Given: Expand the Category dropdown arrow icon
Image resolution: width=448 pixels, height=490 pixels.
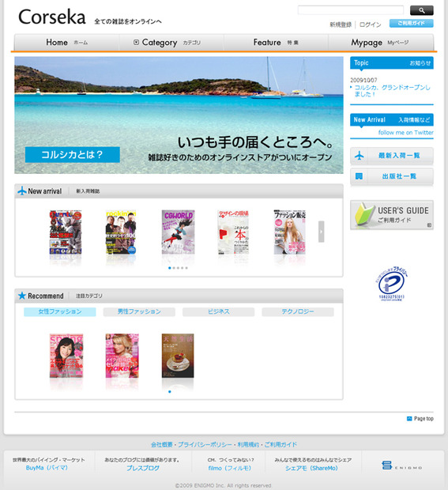Looking at the screenshot, I should tap(136, 42).
